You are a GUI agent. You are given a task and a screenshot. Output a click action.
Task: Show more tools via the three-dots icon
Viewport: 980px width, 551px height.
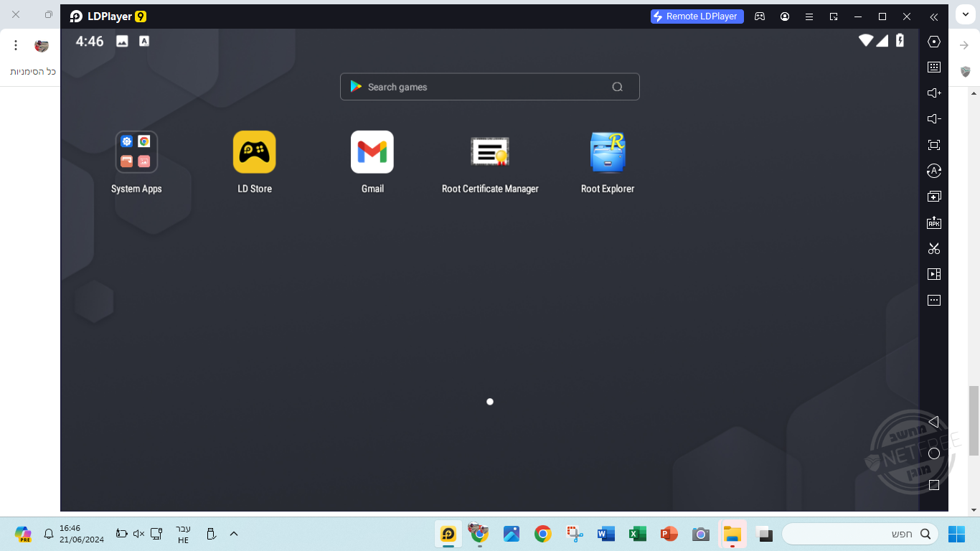[x=934, y=300]
